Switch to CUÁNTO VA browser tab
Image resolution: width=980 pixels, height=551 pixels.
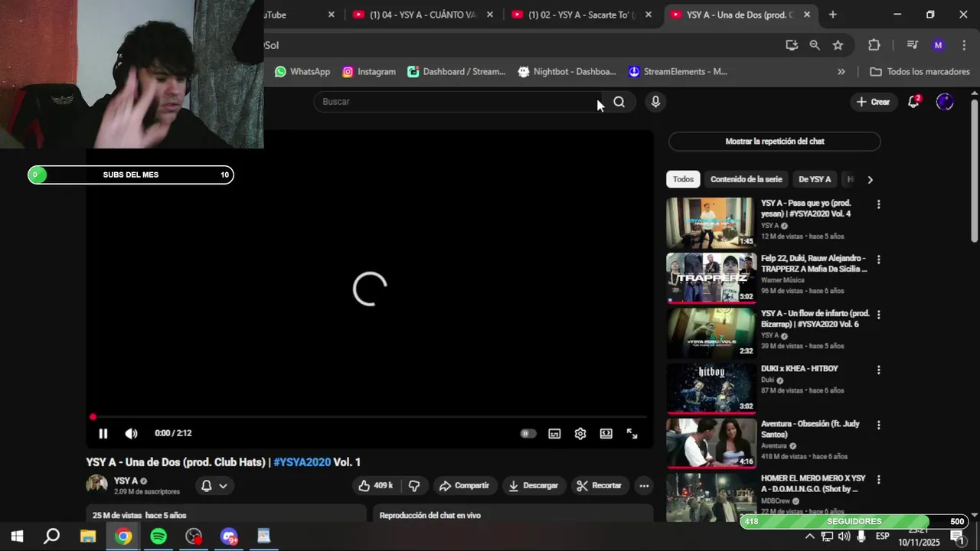tap(422, 15)
